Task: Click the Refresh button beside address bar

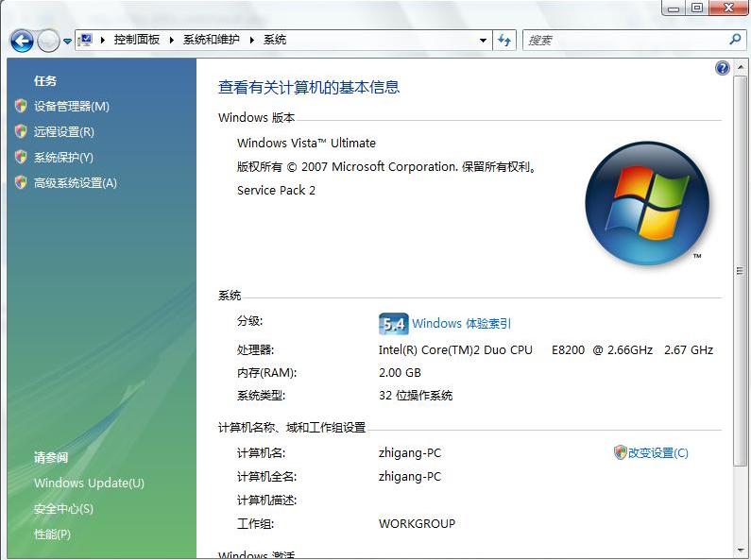Action: pos(504,41)
